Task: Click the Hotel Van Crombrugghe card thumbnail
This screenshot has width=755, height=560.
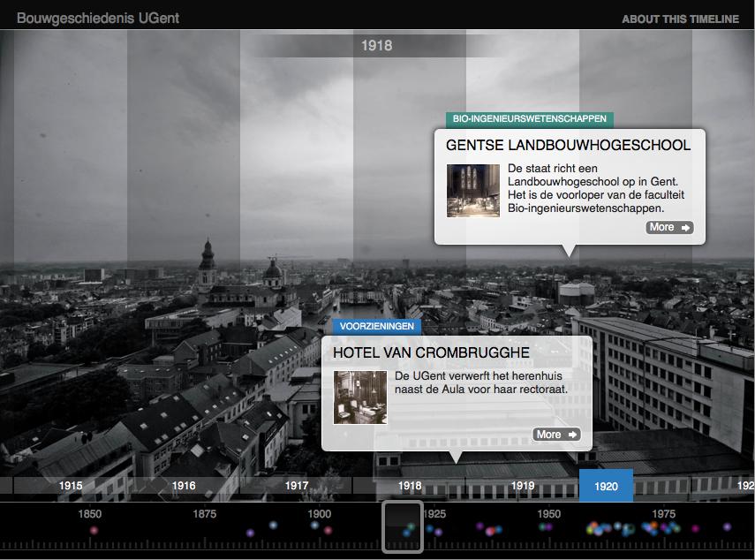Action: click(360, 397)
